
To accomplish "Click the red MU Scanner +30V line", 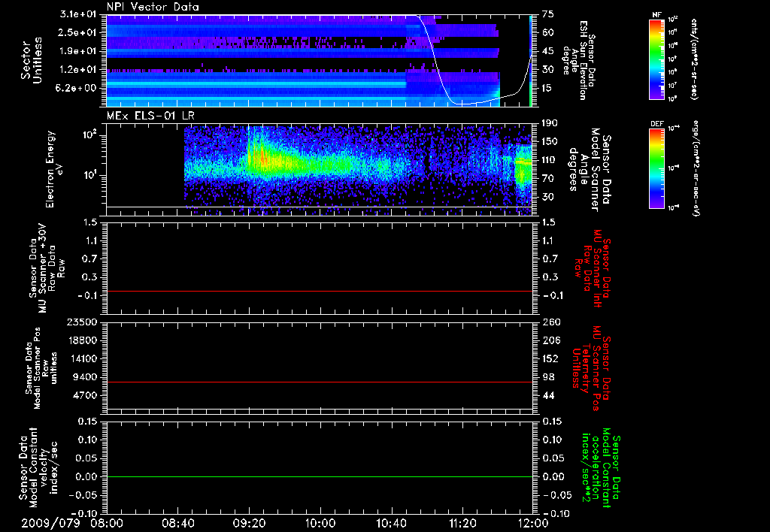I will tap(320, 291).
